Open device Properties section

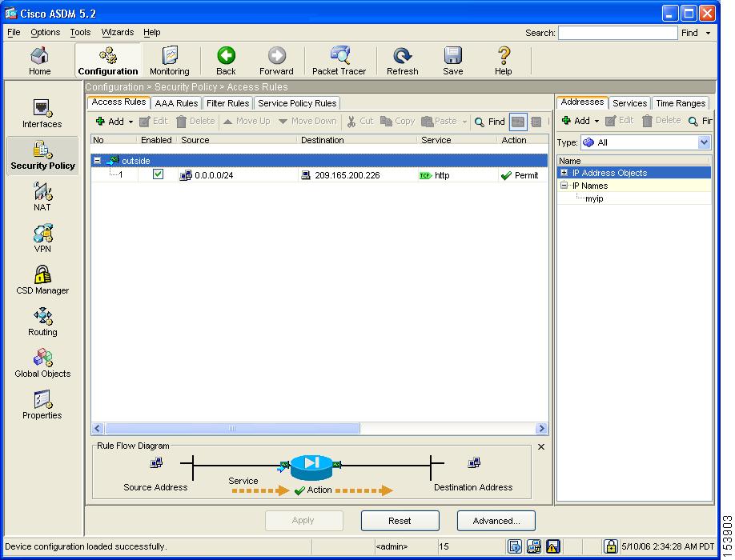[42, 405]
